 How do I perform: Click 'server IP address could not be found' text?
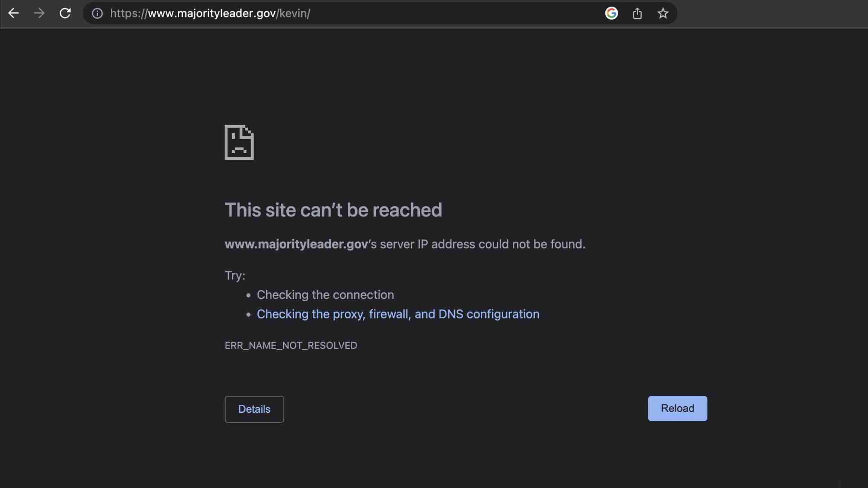pyautogui.click(x=482, y=244)
